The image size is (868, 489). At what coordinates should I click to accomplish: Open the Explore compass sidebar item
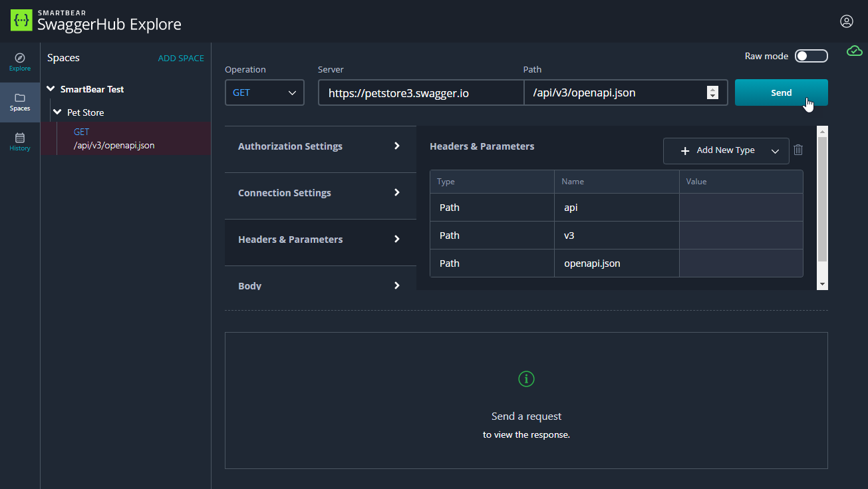pyautogui.click(x=20, y=62)
